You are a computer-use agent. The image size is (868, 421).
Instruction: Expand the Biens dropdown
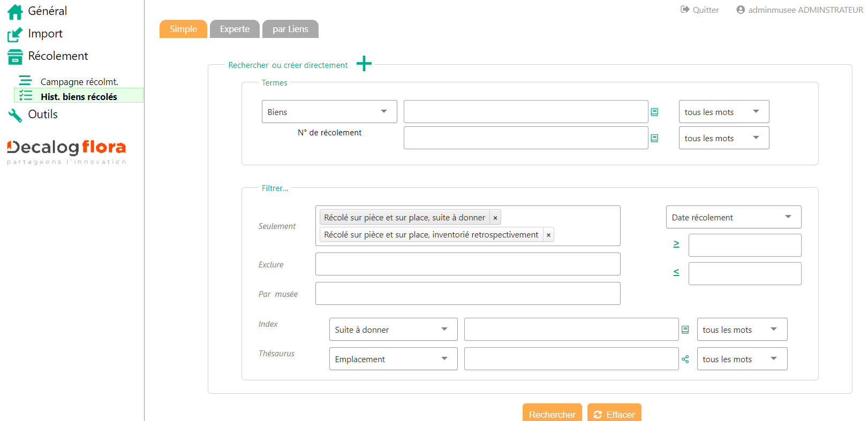coord(329,112)
